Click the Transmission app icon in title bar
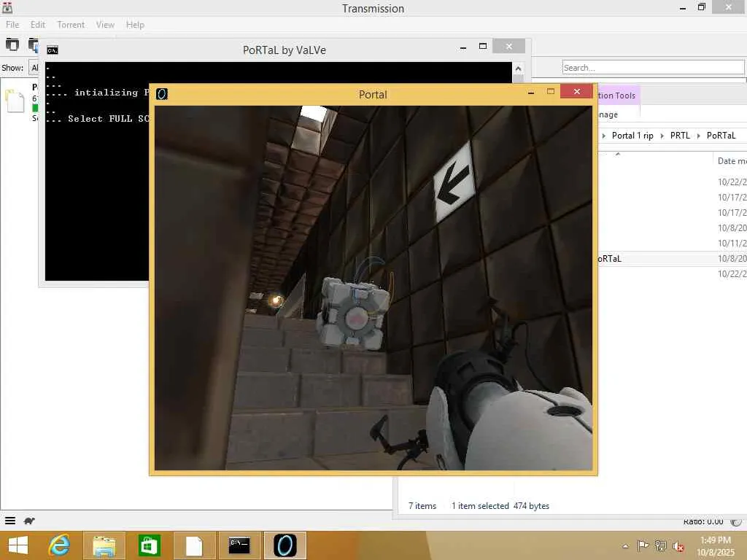 pos(7,7)
